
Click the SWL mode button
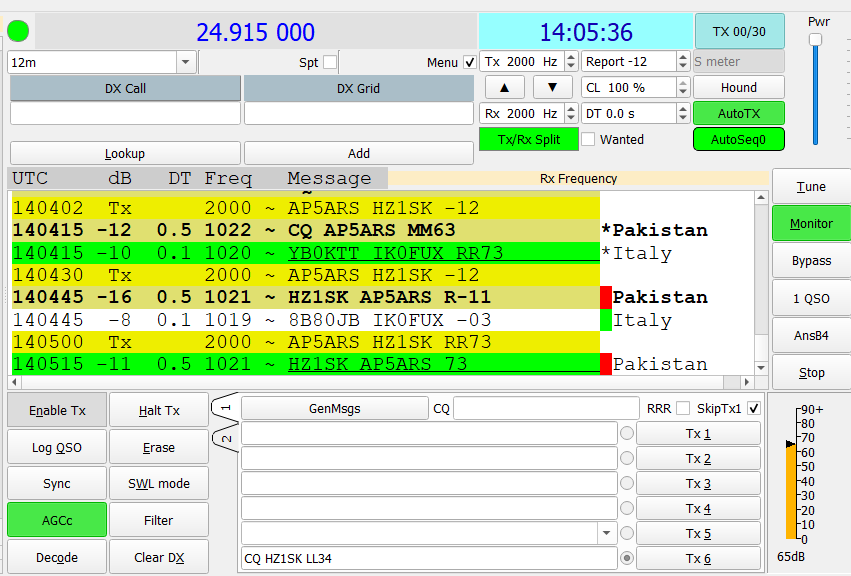coord(159,483)
